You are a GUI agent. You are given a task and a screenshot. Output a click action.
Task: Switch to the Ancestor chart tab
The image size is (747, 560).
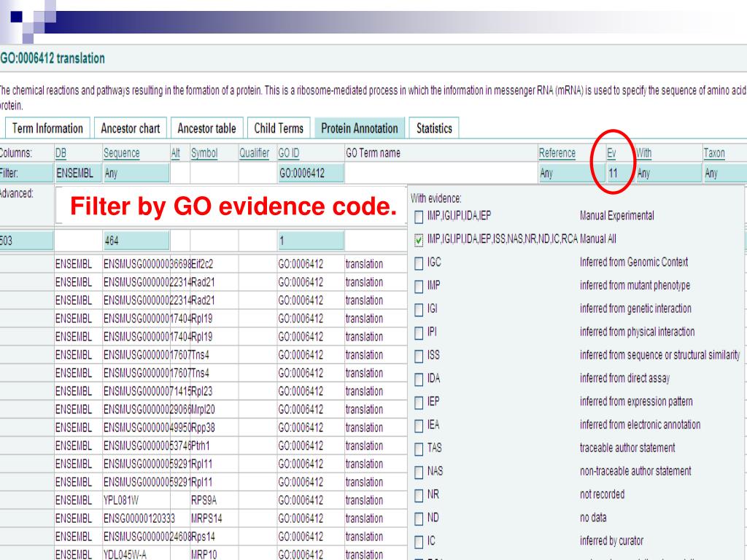click(131, 128)
